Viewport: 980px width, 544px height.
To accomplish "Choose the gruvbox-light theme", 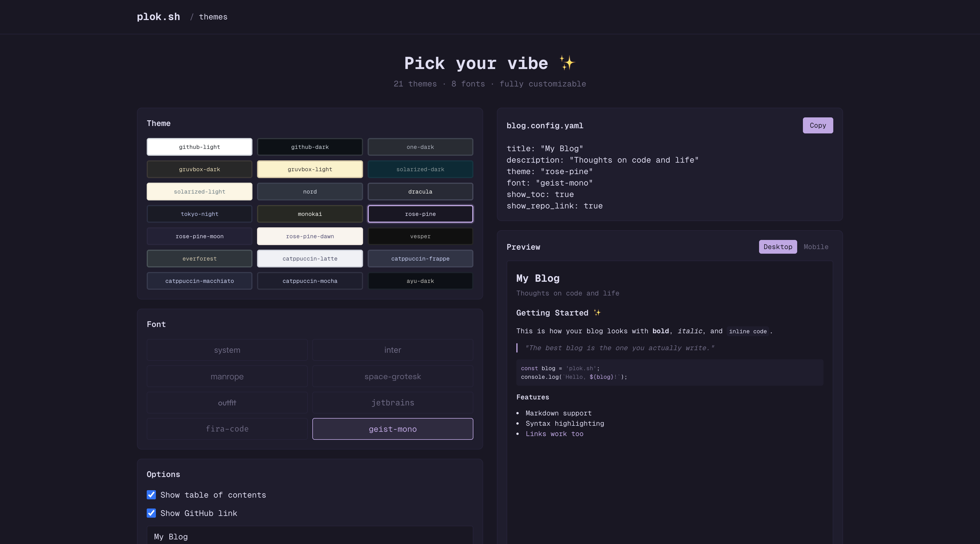I will tap(310, 169).
